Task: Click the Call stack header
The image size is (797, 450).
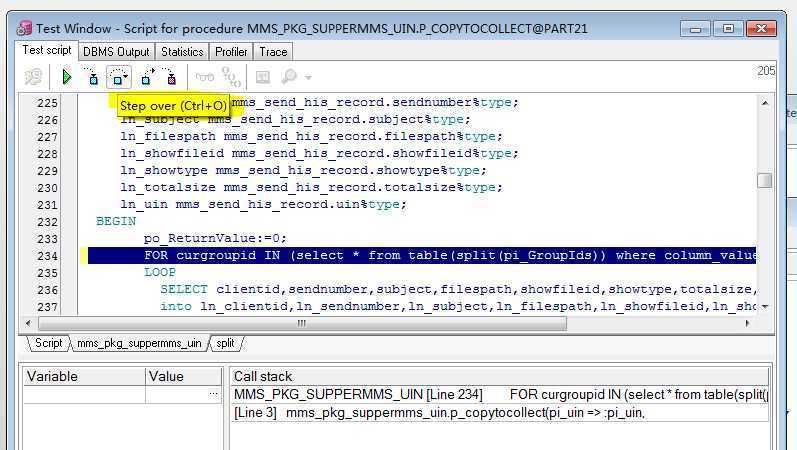Action: click(x=499, y=376)
